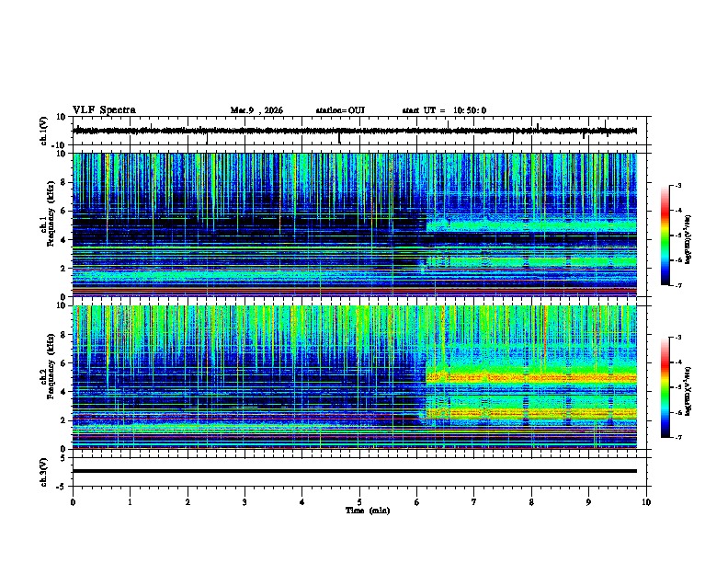Click the "VLF Spectra" plot title
The width and height of the screenshot is (728, 563).
(x=104, y=110)
